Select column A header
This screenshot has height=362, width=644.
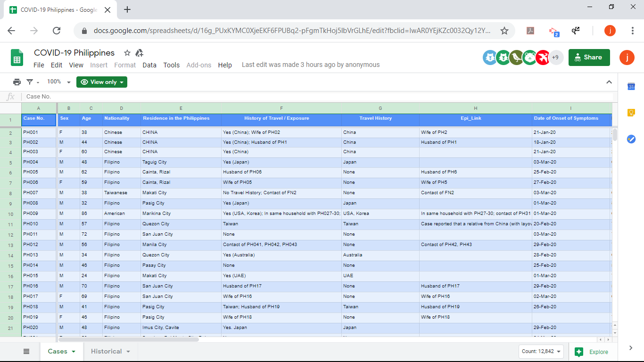pos(39,108)
